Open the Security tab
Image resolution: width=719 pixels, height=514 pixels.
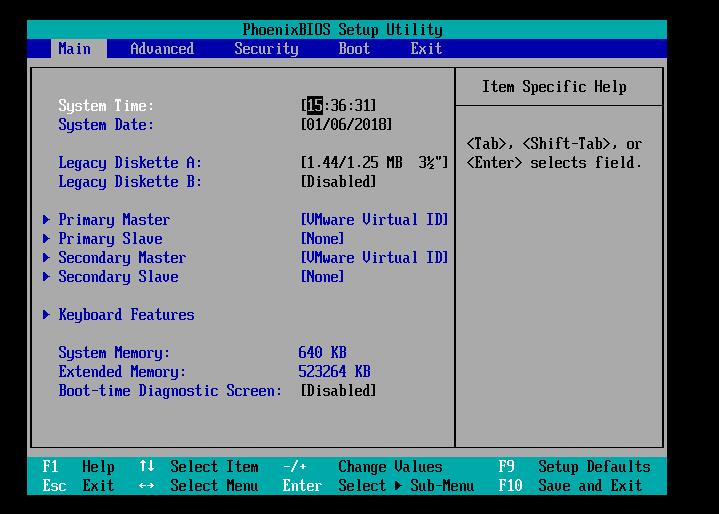tap(266, 49)
